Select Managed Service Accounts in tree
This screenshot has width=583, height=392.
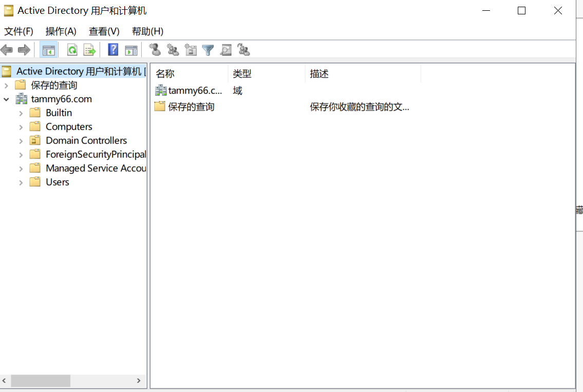click(x=96, y=168)
